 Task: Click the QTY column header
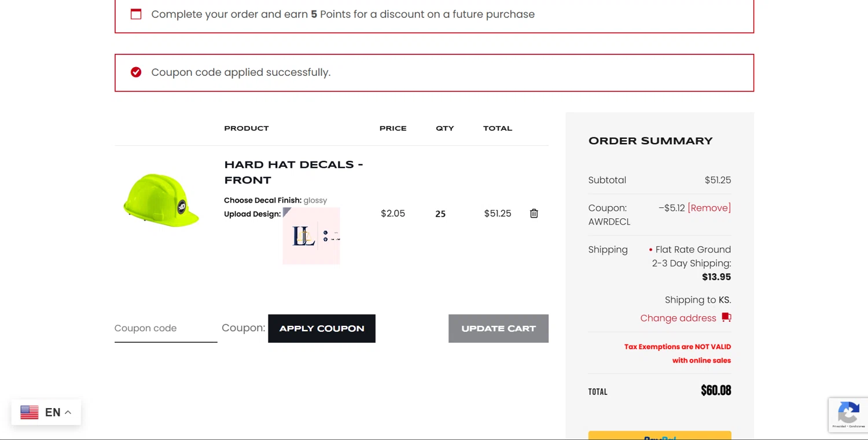445,129
